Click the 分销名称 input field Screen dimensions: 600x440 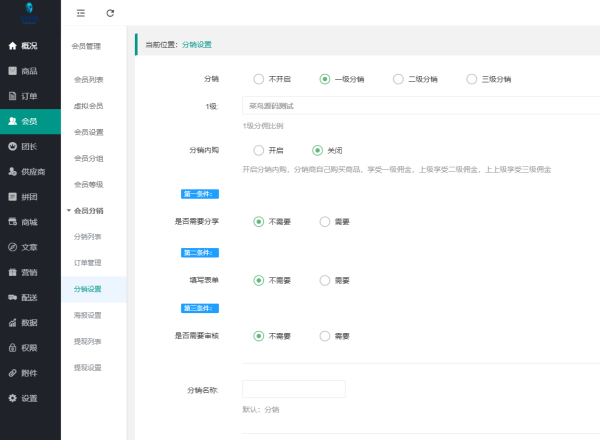point(294,389)
